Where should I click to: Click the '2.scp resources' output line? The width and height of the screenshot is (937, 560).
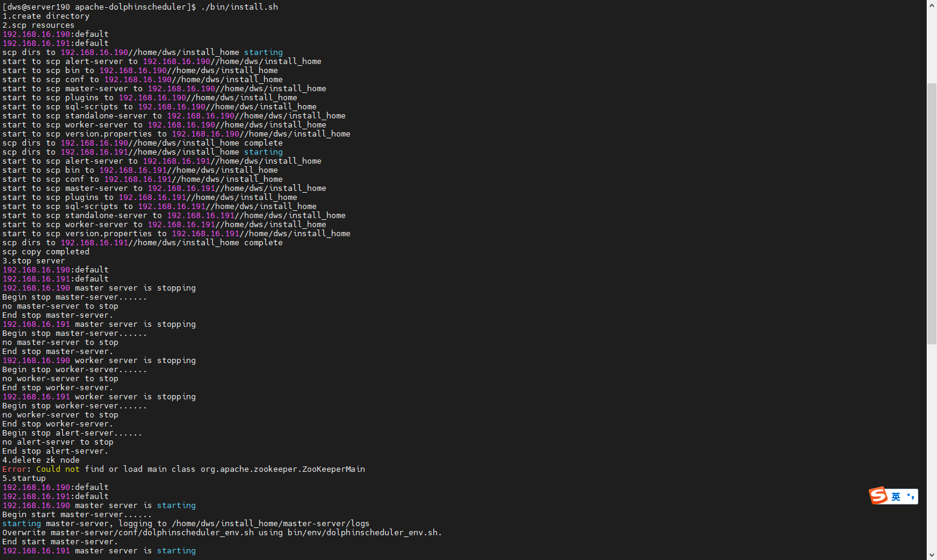tap(39, 25)
